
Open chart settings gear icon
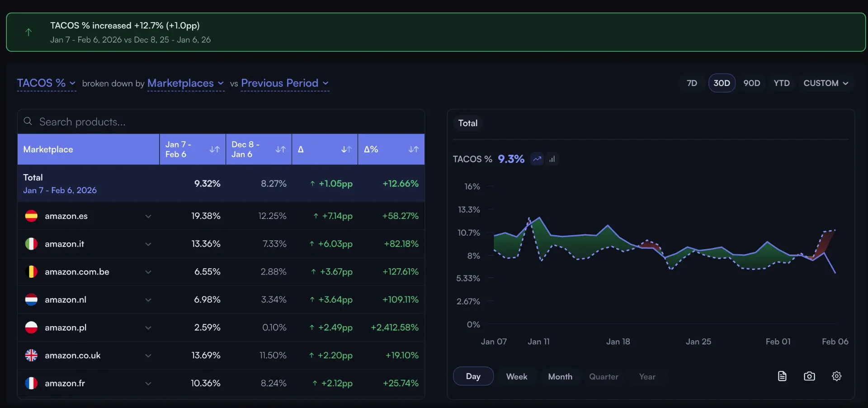836,376
